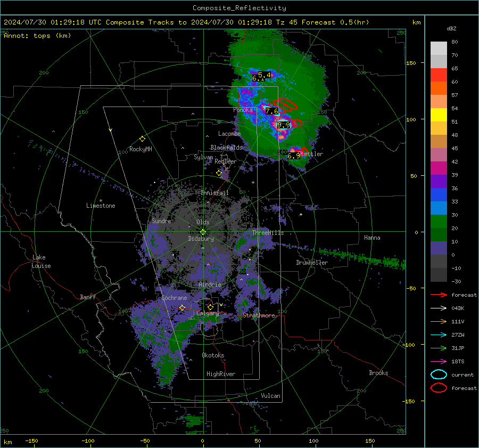Screen dimensions: 479x448
Task: Select the radar-center diamond above Didsbury
Action: [203, 232]
